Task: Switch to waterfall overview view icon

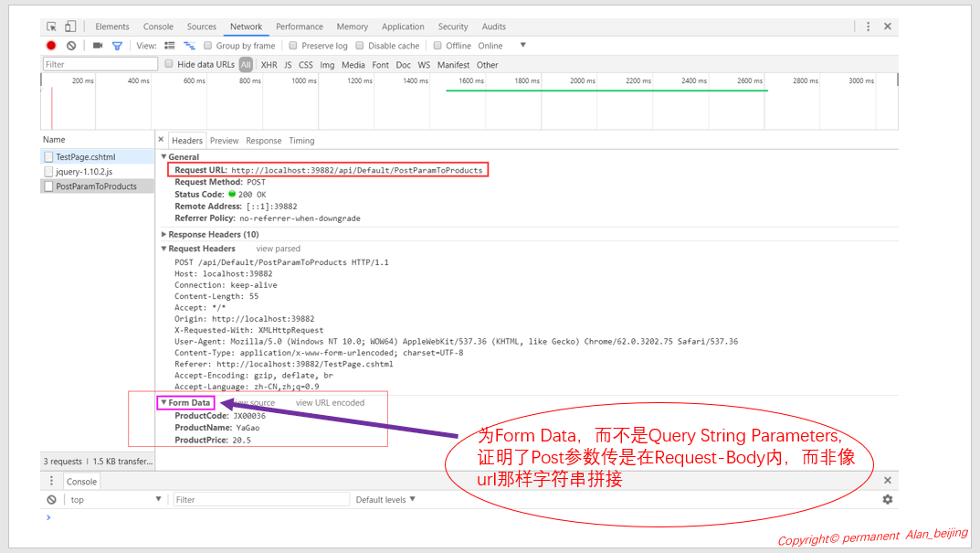Action: [x=189, y=46]
